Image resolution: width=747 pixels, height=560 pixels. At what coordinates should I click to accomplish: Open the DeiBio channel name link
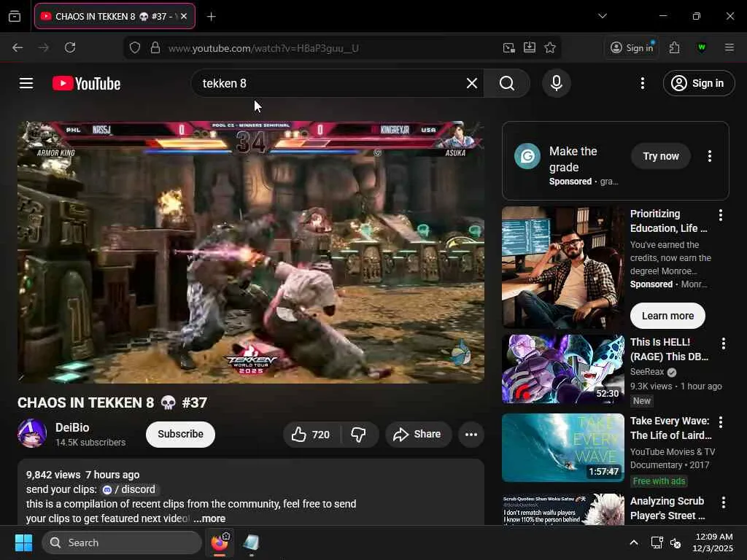click(72, 427)
